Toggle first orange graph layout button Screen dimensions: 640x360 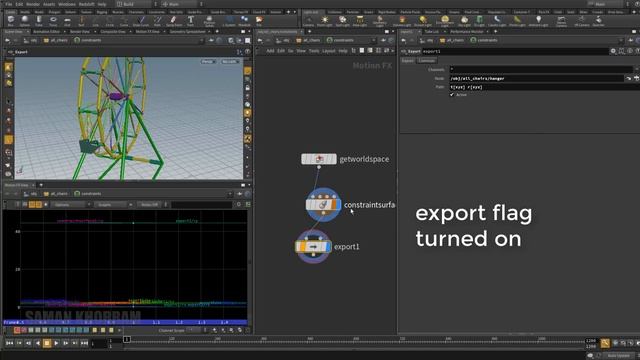tap(31, 204)
